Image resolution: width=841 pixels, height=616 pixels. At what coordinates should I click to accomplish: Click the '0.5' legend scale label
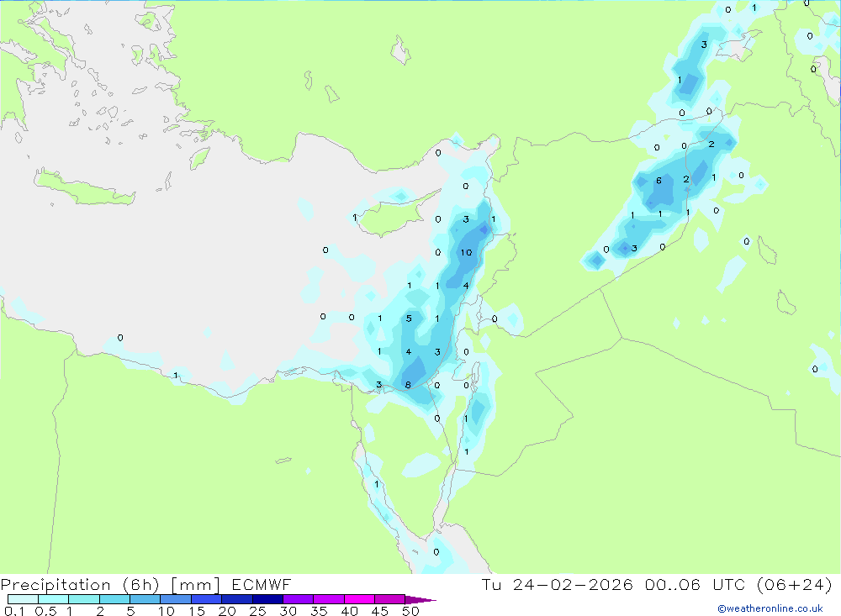pos(45,611)
